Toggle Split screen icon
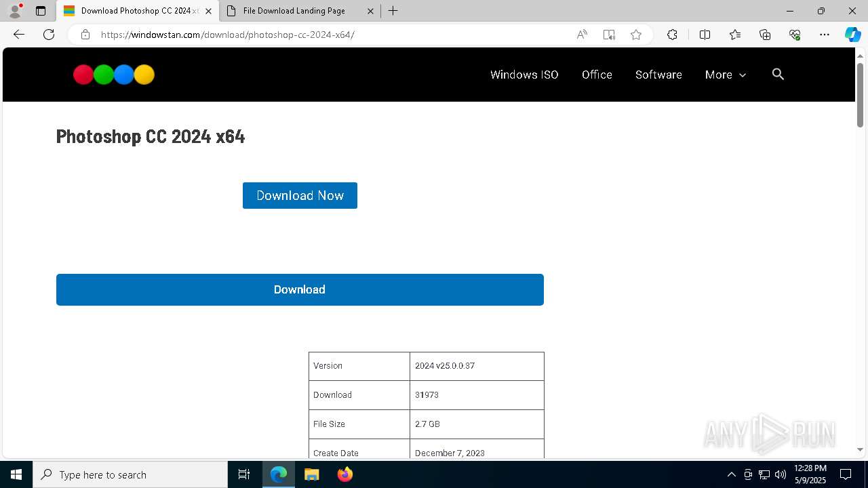 click(x=705, y=35)
